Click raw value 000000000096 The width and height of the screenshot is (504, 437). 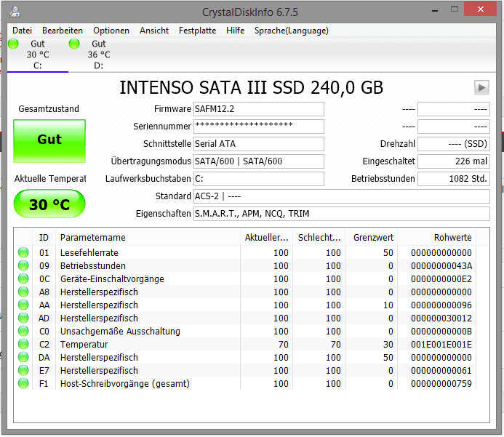441,305
